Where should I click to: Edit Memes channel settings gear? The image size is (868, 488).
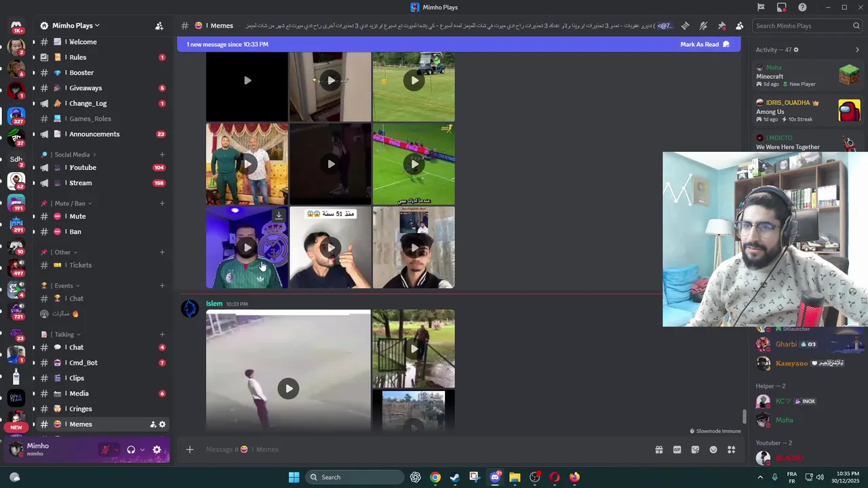pos(162,424)
